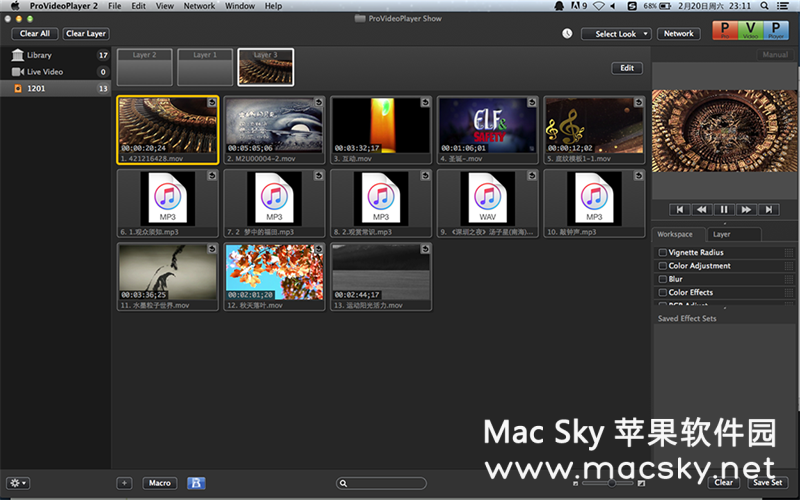Click the add playlist plus button
The height and width of the screenshot is (500, 800).
coord(124,483)
